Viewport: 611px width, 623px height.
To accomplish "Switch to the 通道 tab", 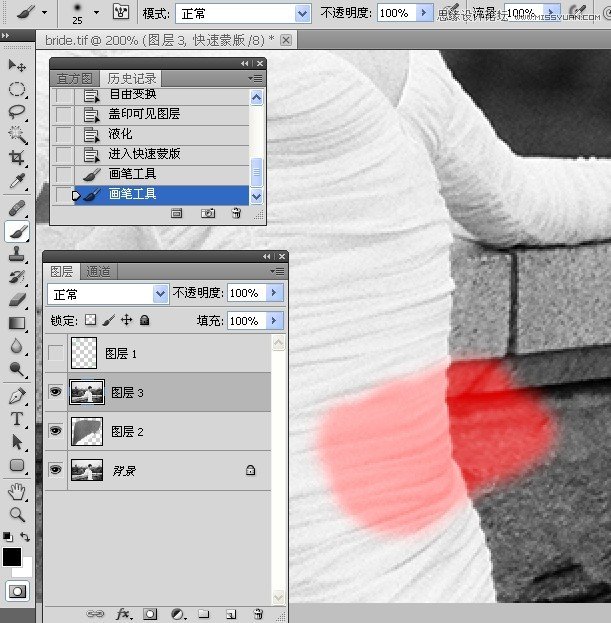I will click(x=98, y=272).
